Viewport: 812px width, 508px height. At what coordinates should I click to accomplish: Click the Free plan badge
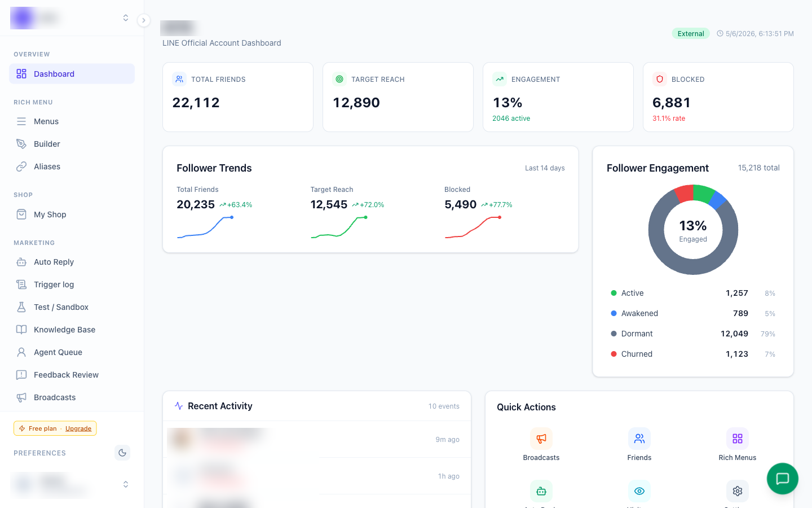tap(55, 428)
